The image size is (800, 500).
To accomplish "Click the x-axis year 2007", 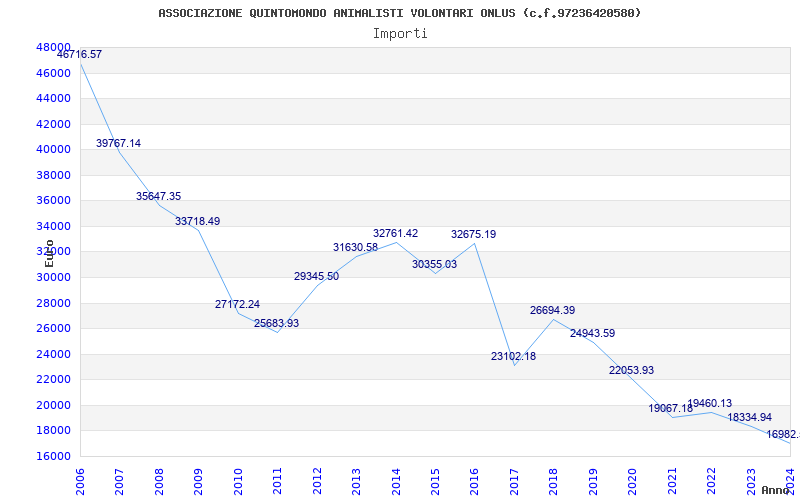I will (119, 482).
